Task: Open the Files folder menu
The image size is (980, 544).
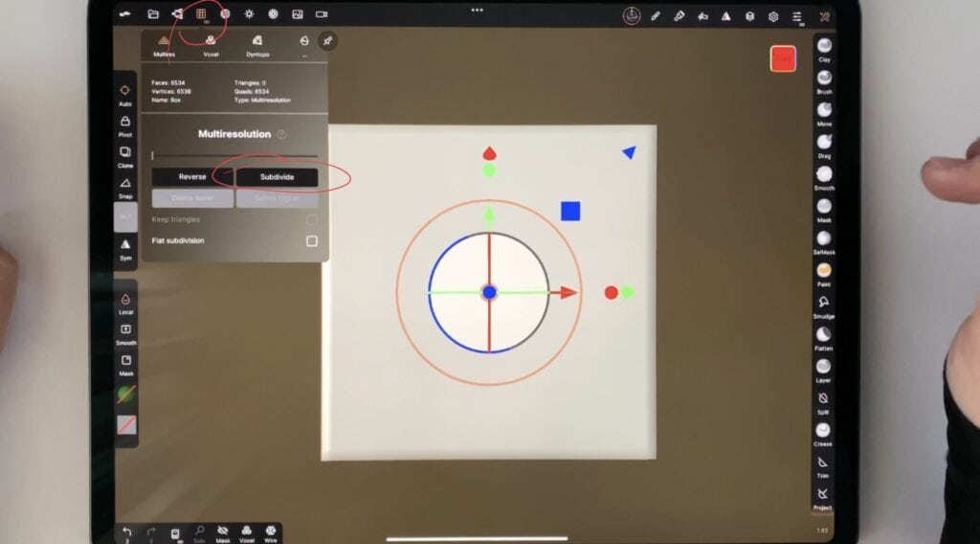Action: (153, 14)
